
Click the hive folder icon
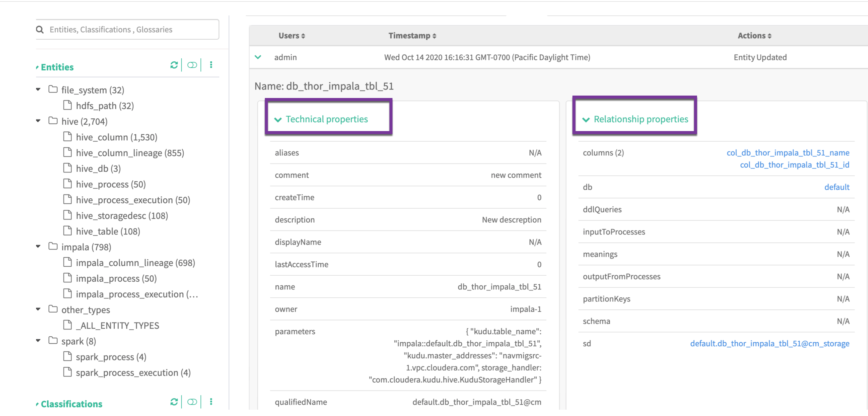53,121
